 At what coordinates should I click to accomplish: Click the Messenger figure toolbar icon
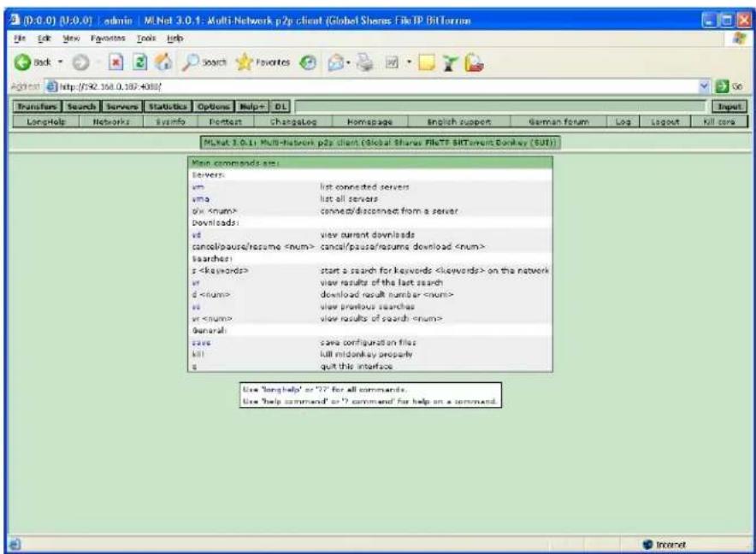450,62
